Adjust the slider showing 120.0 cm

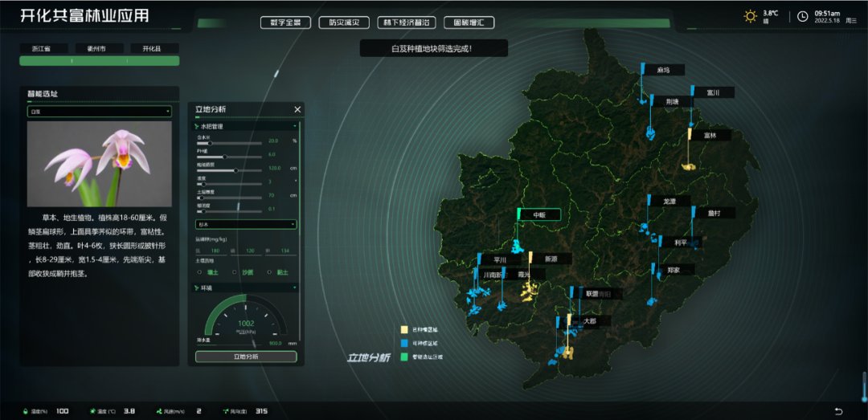229,170
